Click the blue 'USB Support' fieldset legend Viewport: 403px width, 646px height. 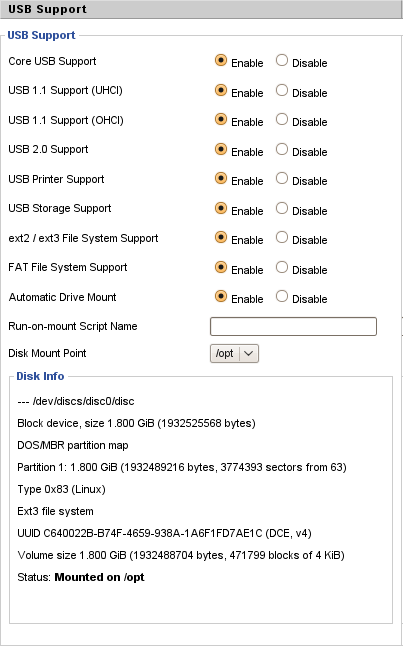(42, 35)
